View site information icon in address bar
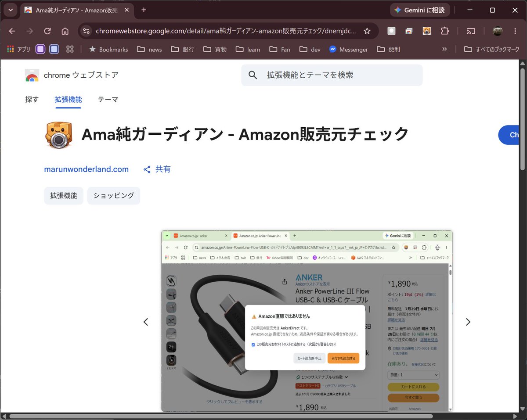Image resolution: width=527 pixels, height=420 pixels. point(87,31)
